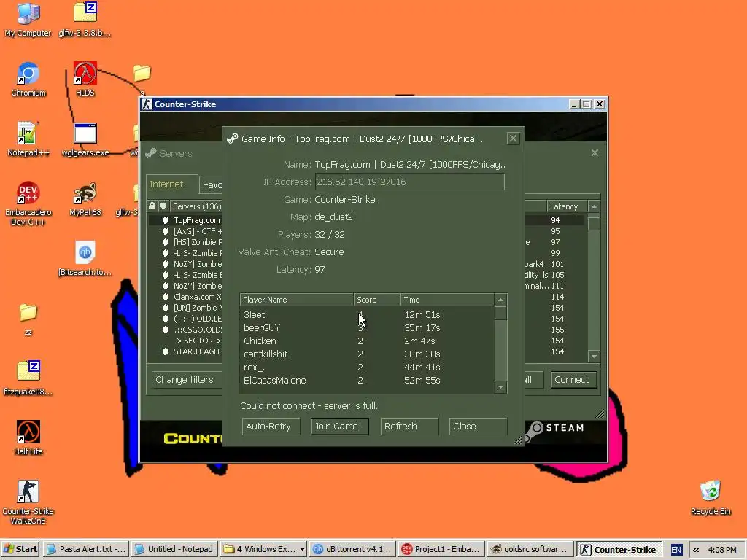Open the Recycle Bin
This screenshot has height=560, width=747.
(711, 498)
